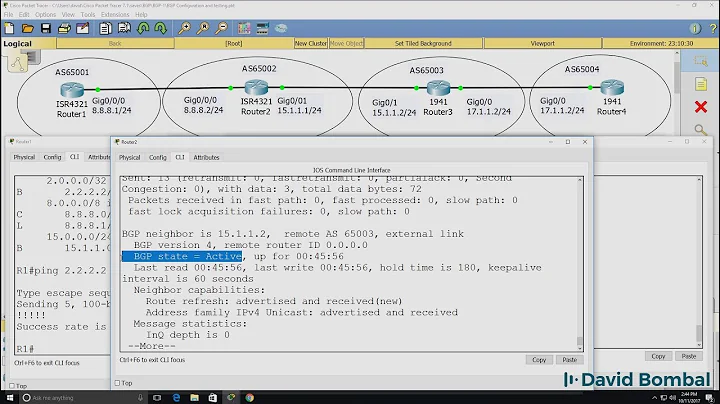Screen dimensions: 720x404
Task: Click the Router2 CLI vertical scrollbar
Action: pos(579,263)
